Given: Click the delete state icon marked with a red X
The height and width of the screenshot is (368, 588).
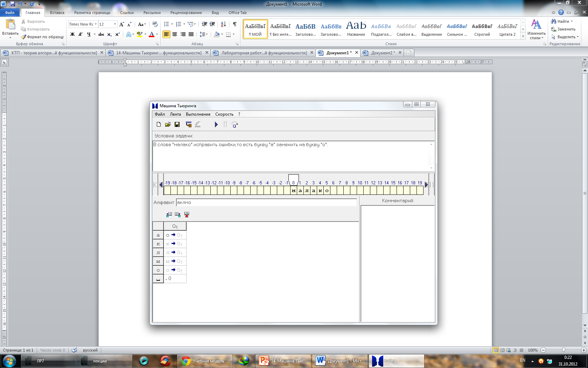Looking at the screenshot, I should tap(187, 214).
